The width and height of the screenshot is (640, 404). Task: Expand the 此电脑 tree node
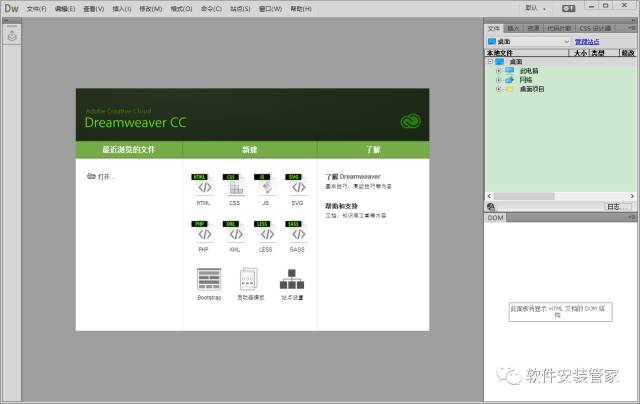point(498,71)
